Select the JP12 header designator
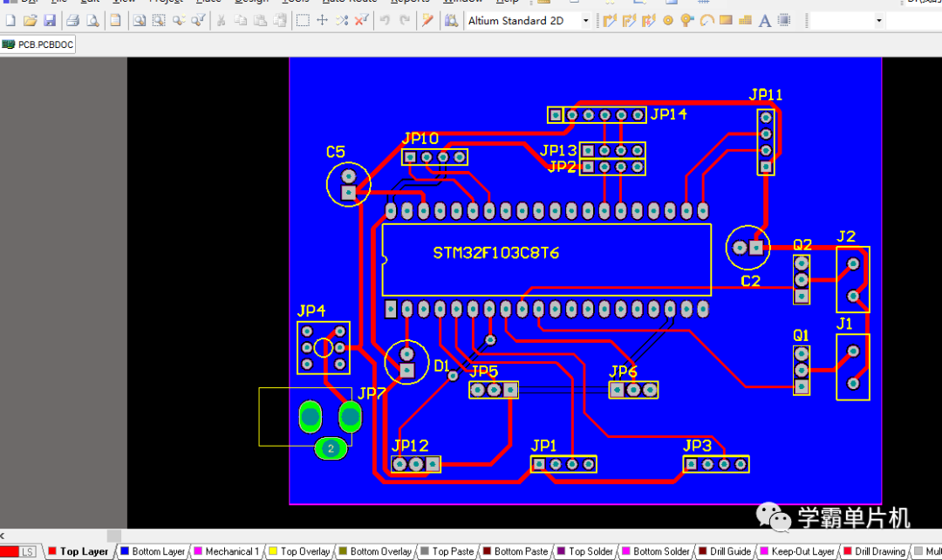Image resolution: width=942 pixels, height=560 pixels. (410, 446)
